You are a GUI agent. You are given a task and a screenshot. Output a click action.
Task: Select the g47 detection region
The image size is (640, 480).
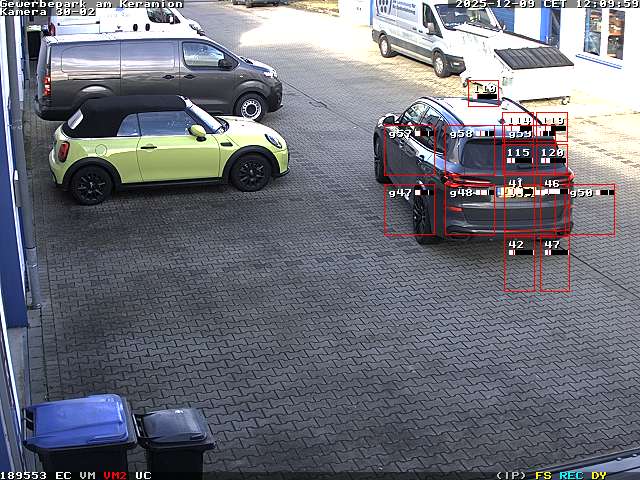pyautogui.click(x=409, y=210)
